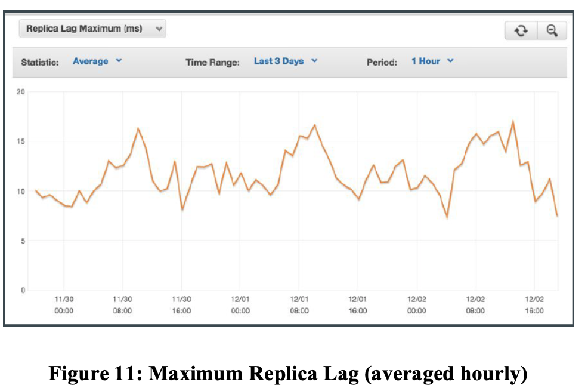Click the 11/30 08:00 axis label
The width and height of the screenshot is (588, 388).
122,305
